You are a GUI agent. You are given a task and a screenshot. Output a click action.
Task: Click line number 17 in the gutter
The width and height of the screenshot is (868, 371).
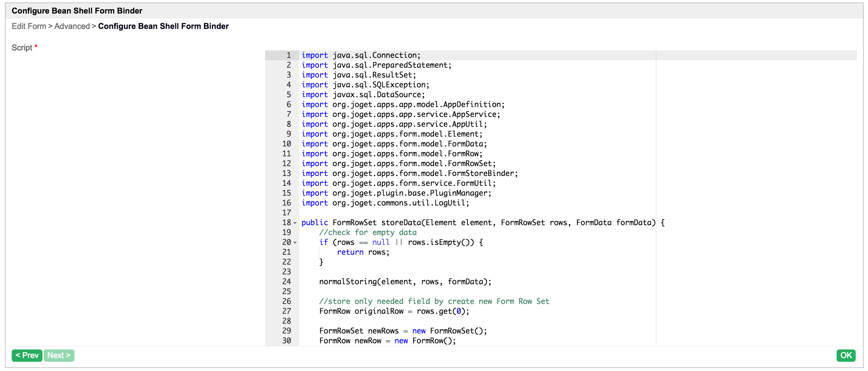pos(286,213)
